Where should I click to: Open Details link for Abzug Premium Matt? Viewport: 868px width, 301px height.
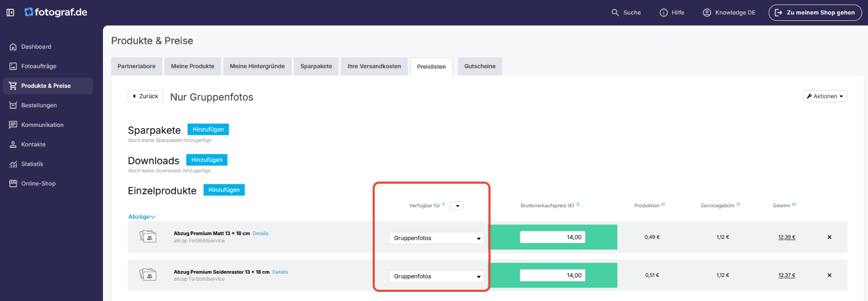point(261,234)
